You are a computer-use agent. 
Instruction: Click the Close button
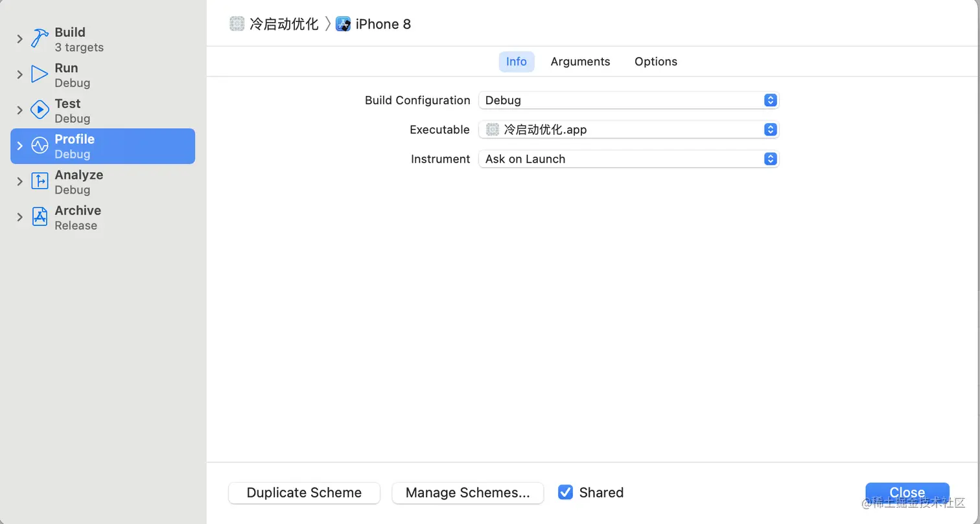click(907, 492)
